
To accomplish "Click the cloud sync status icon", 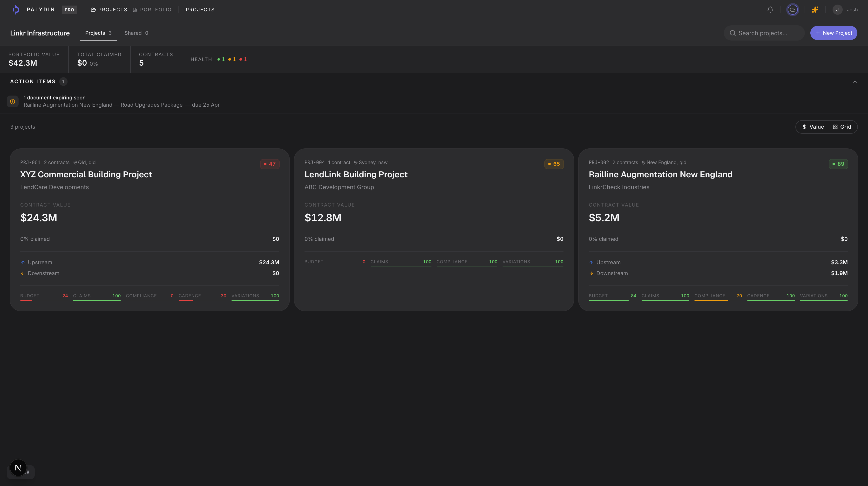I will click(792, 9).
